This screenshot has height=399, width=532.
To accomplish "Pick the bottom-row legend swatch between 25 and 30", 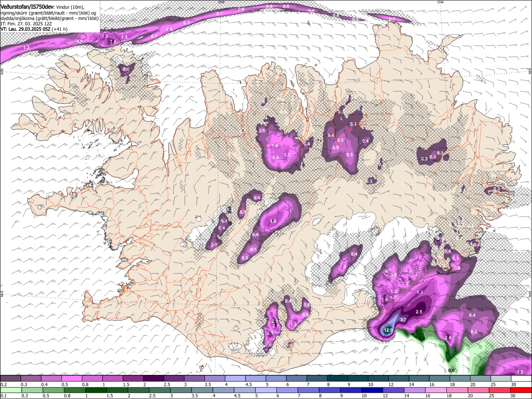I will point(500,390).
